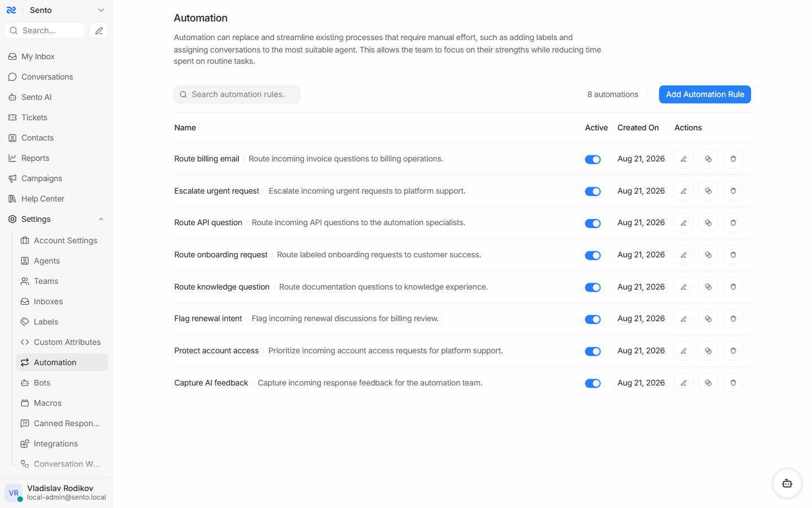Open Integrations settings
812x508 pixels.
coord(62,444)
